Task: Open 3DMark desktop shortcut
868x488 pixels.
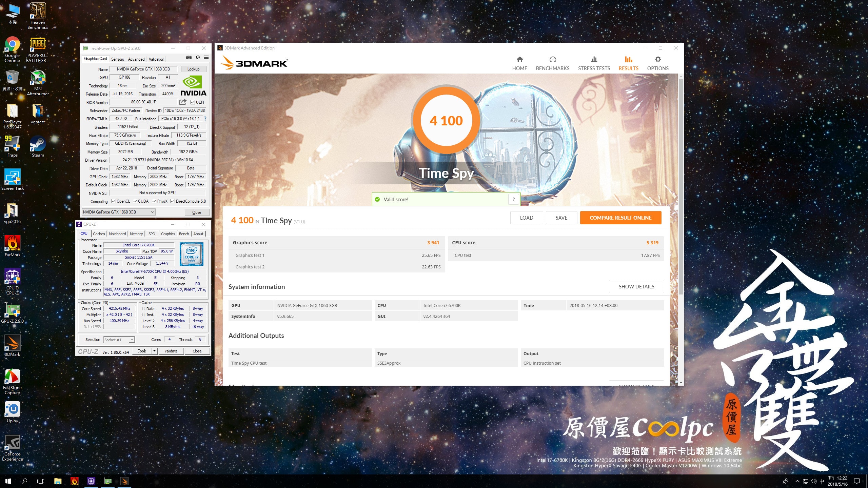Action: click(x=13, y=346)
